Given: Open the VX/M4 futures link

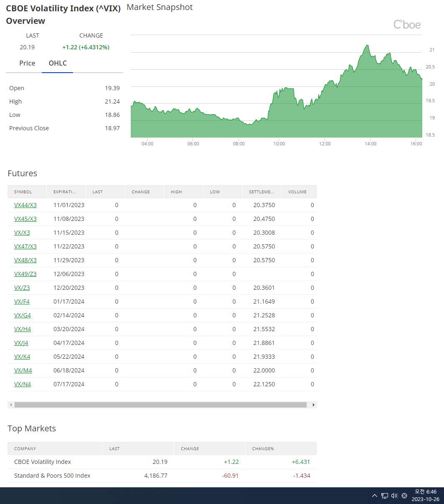Looking at the screenshot, I should (23, 370).
